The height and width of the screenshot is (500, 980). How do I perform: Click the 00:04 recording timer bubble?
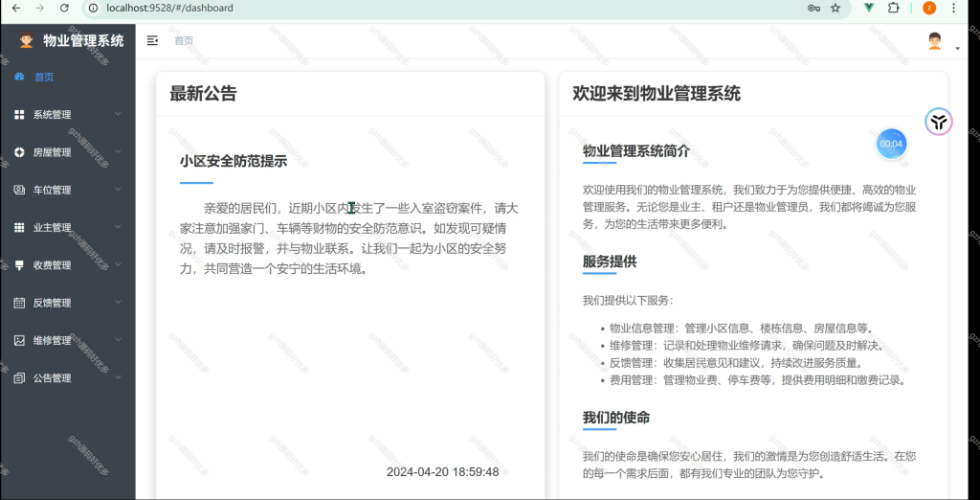pyautogui.click(x=891, y=144)
